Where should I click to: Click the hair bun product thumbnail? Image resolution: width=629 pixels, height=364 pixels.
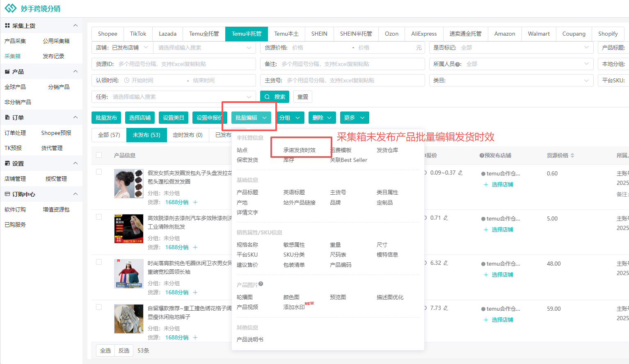click(x=128, y=184)
